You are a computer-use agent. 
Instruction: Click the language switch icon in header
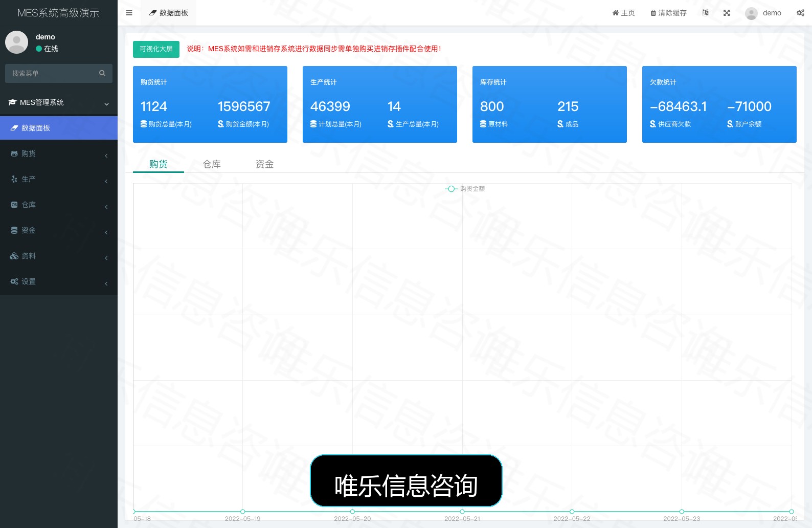(x=706, y=13)
